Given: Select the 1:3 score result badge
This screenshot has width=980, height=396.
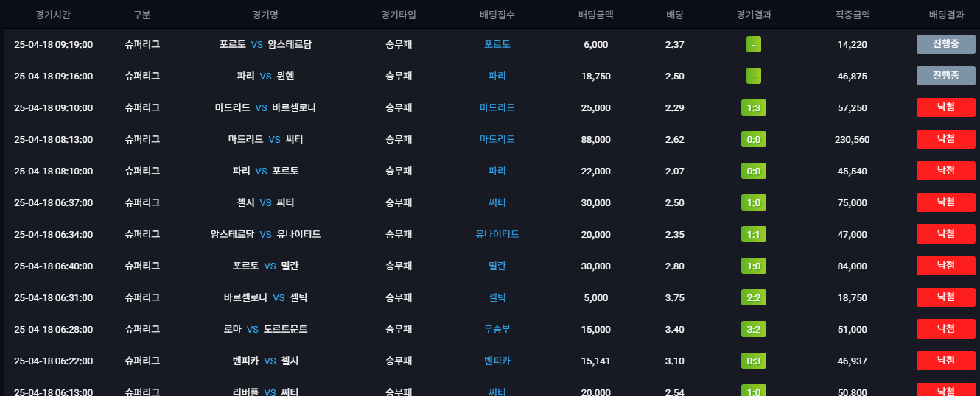Looking at the screenshot, I should point(754,107).
